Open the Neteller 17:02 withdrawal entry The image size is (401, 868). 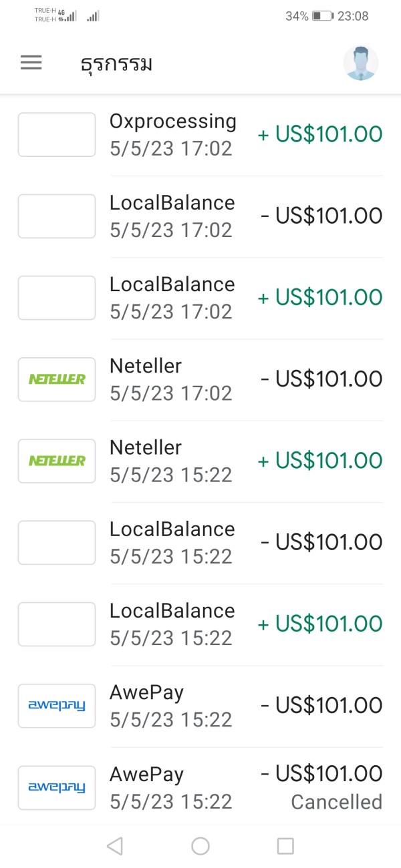click(146, 366)
